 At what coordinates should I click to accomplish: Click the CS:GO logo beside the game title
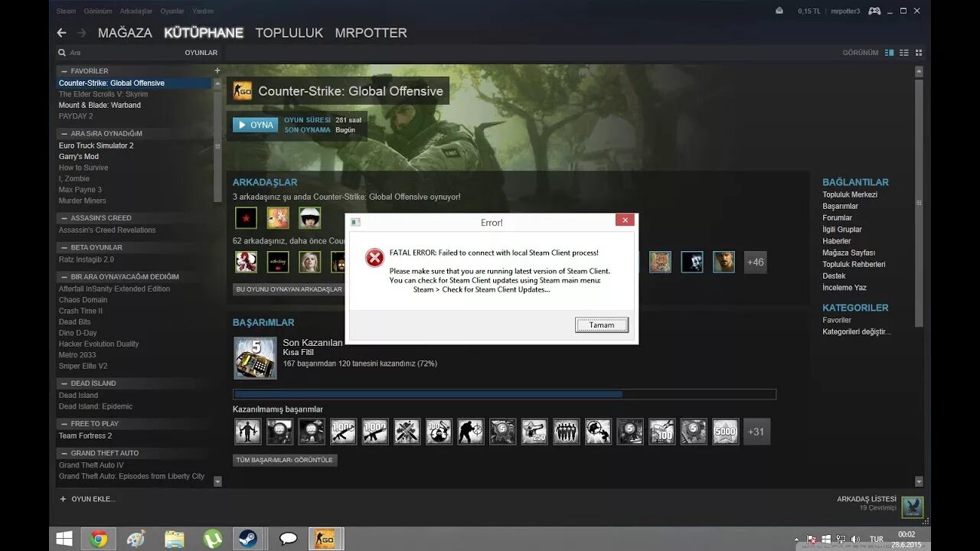point(242,91)
